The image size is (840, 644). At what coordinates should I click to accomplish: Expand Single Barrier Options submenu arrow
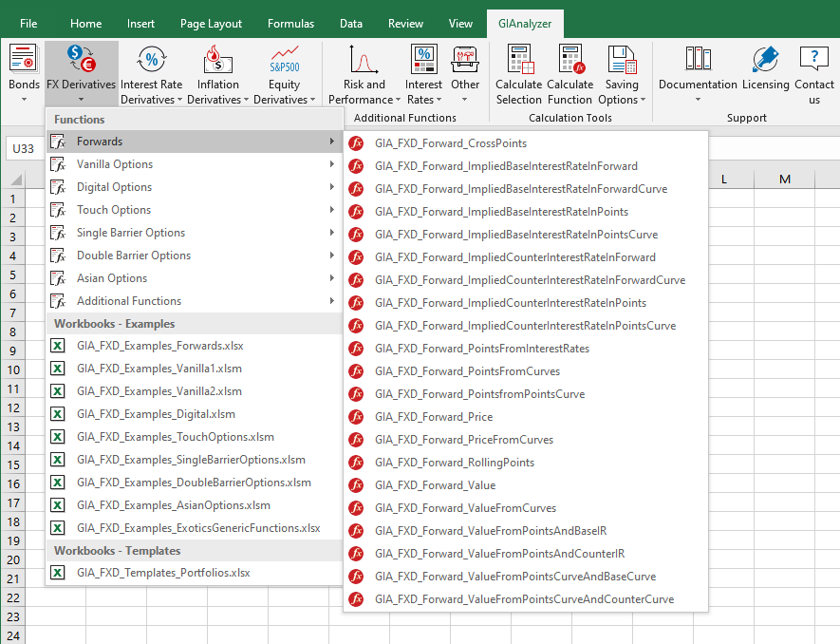332,233
